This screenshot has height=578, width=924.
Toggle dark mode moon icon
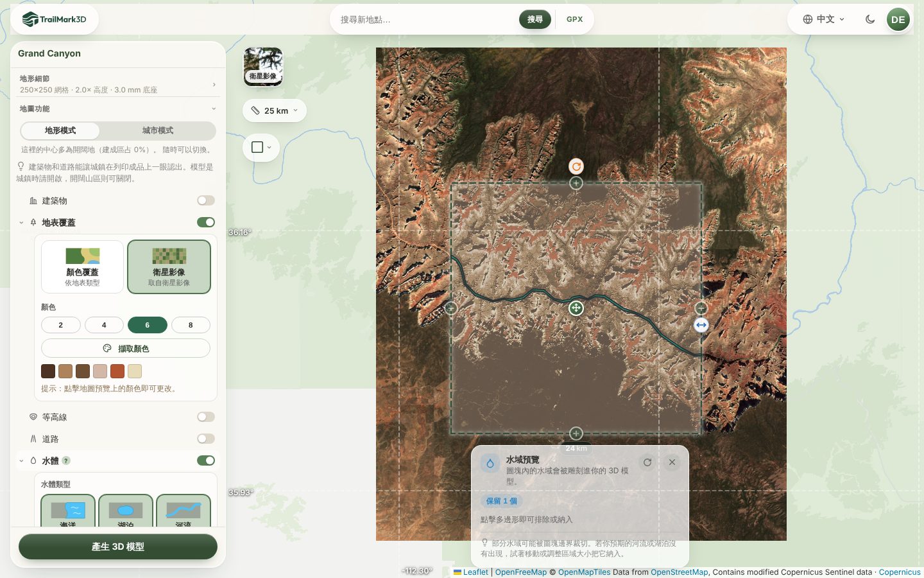coord(870,19)
